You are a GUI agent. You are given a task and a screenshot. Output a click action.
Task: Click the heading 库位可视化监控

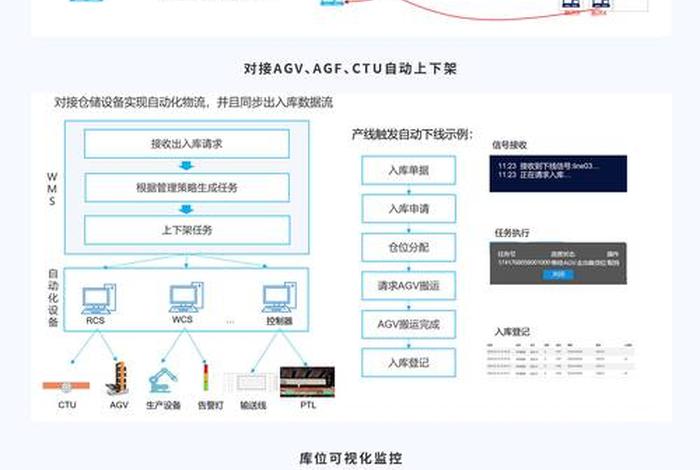coord(350,458)
